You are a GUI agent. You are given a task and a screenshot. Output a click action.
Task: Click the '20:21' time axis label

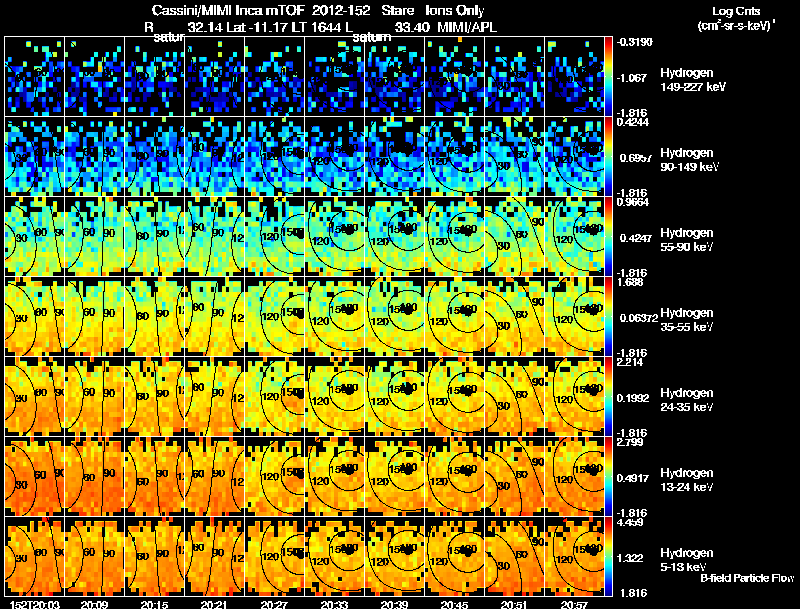coord(214,604)
